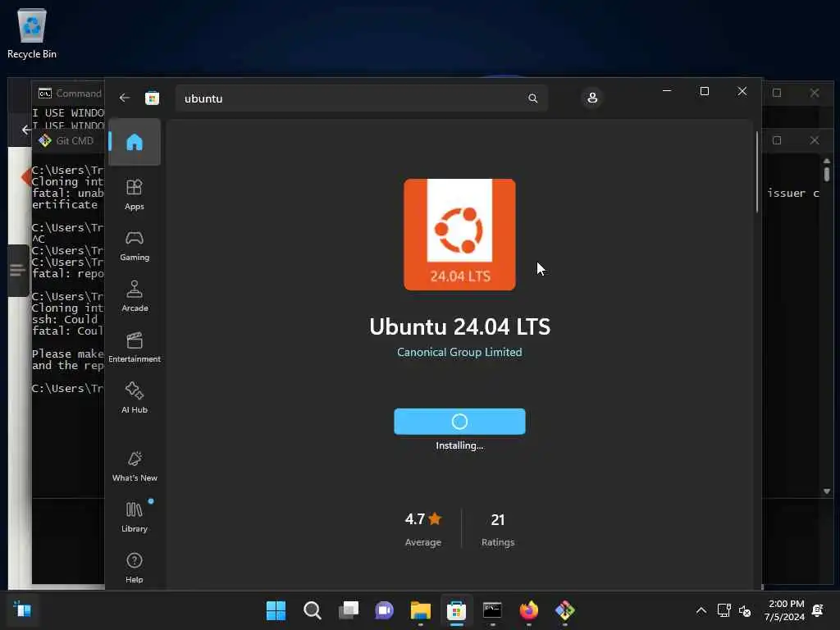Open the notifications bell icon

pos(818,610)
